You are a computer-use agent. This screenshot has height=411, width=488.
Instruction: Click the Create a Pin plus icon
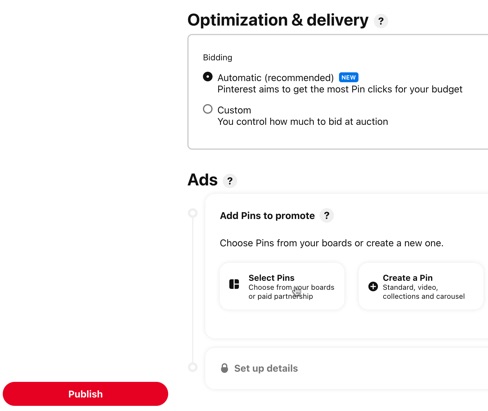point(373,286)
